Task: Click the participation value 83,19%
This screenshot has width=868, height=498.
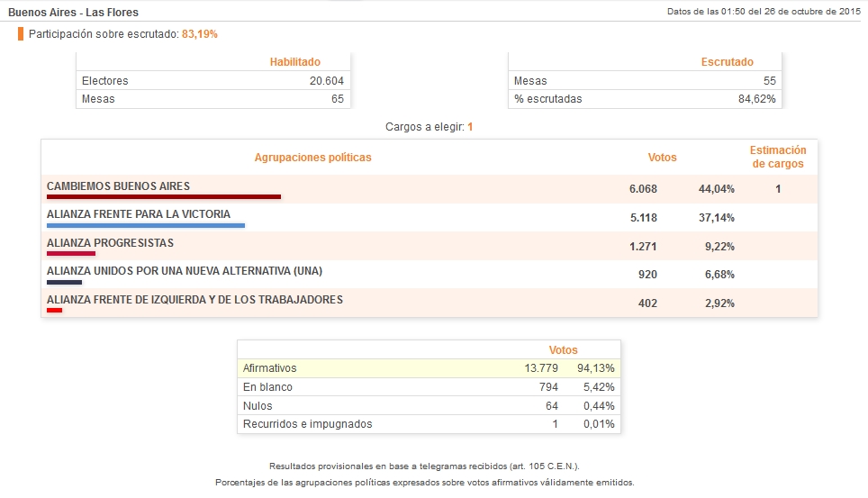Action: point(199,34)
